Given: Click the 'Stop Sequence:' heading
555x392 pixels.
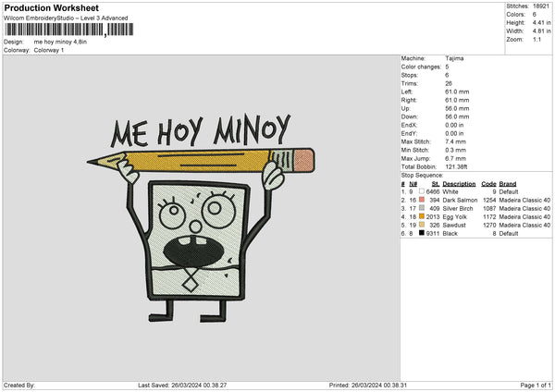Looking at the screenshot, I should pos(422,176).
